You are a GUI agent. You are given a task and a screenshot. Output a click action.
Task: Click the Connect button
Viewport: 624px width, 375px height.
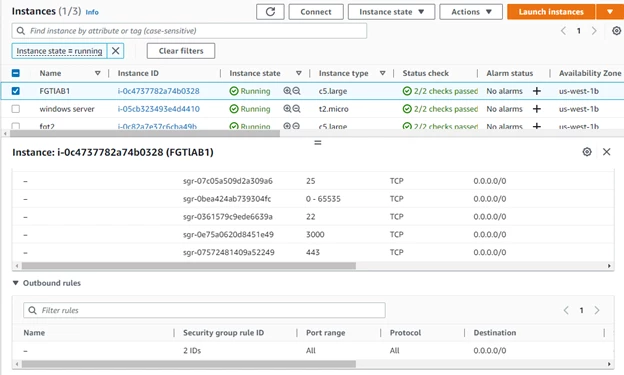316,12
